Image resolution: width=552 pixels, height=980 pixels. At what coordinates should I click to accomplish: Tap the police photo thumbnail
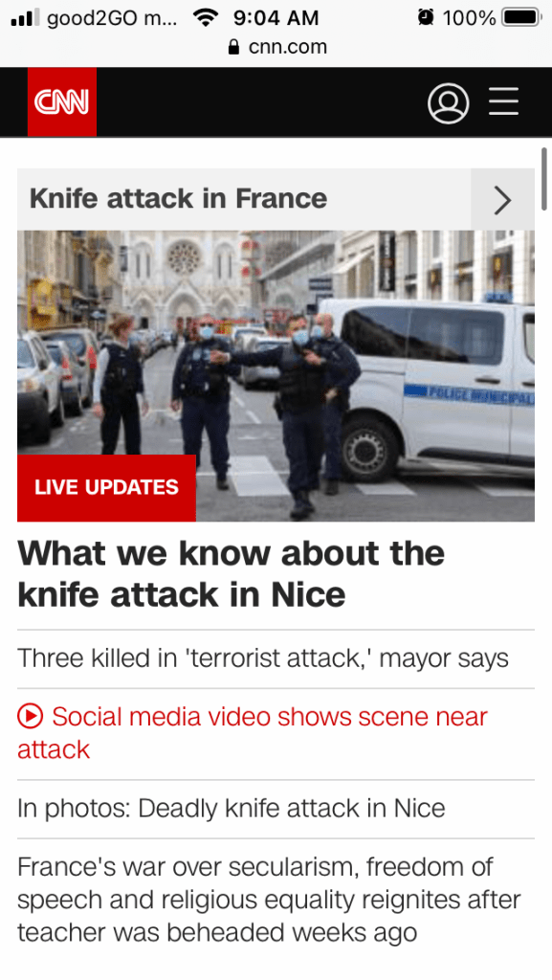point(276,375)
